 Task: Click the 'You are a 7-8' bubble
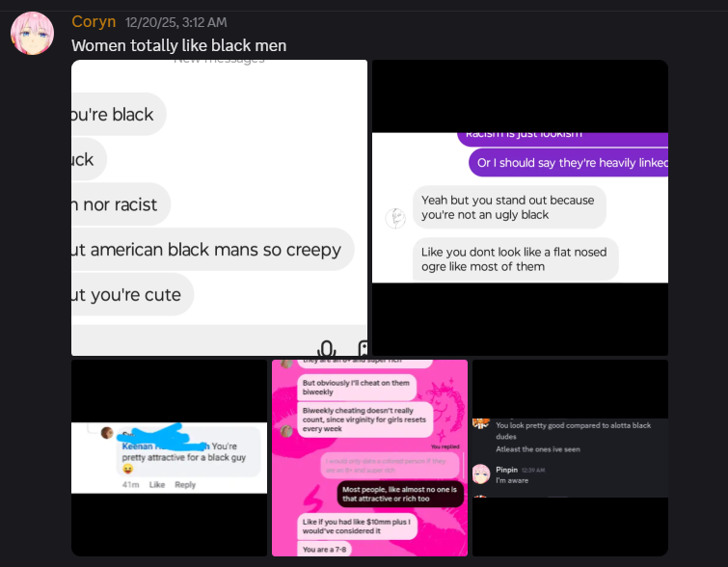pos(325,549)
